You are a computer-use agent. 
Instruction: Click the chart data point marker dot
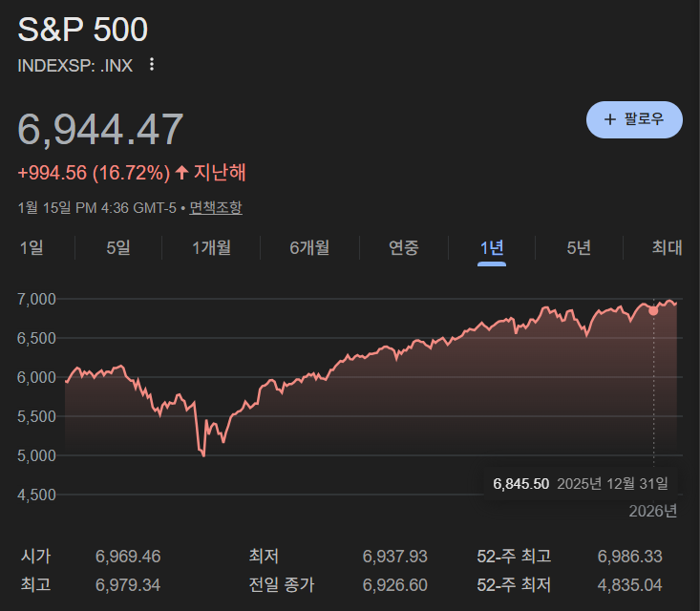tap(653, 310)
